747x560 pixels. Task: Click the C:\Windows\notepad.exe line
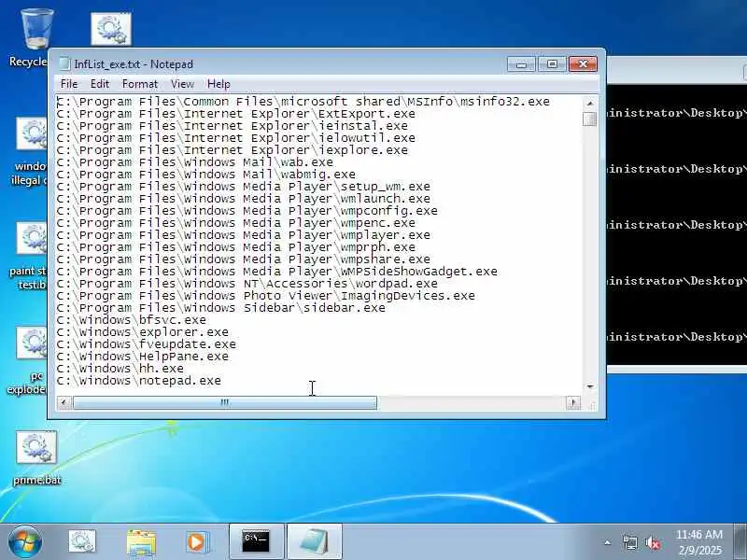pyautogui.click(x=138, y=381)
